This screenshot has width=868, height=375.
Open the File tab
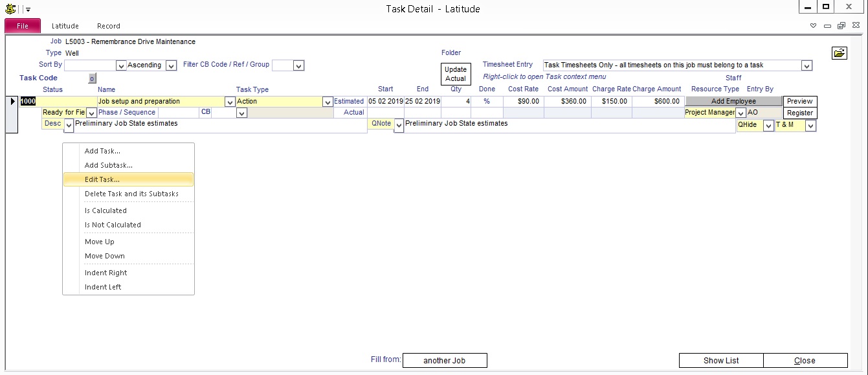coord(23,26)
